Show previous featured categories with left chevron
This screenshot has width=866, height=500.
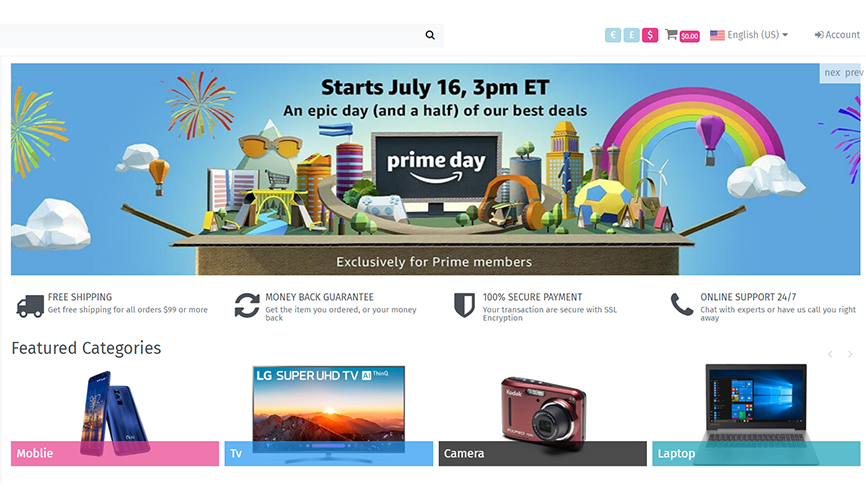click(830, 354)
